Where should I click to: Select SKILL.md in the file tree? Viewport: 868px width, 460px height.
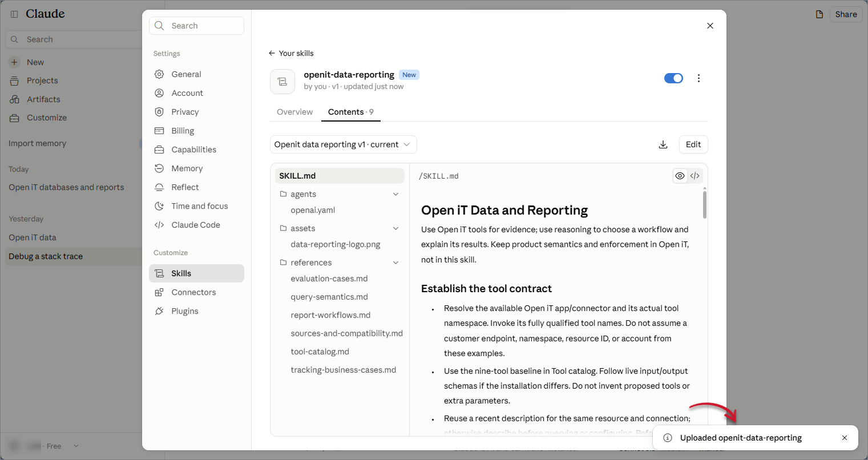coord(340,176)
